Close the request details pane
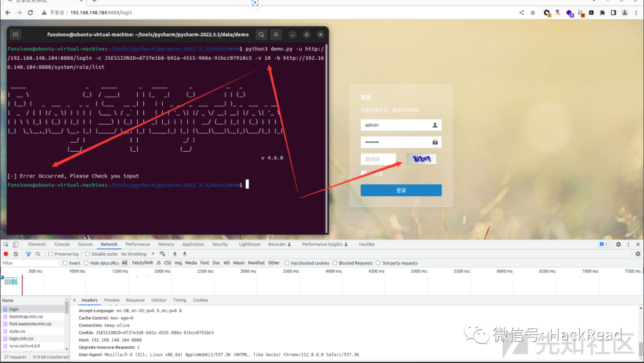Image resolution: width=644 pixels, height=363 pixels. [x=75, y=300]
